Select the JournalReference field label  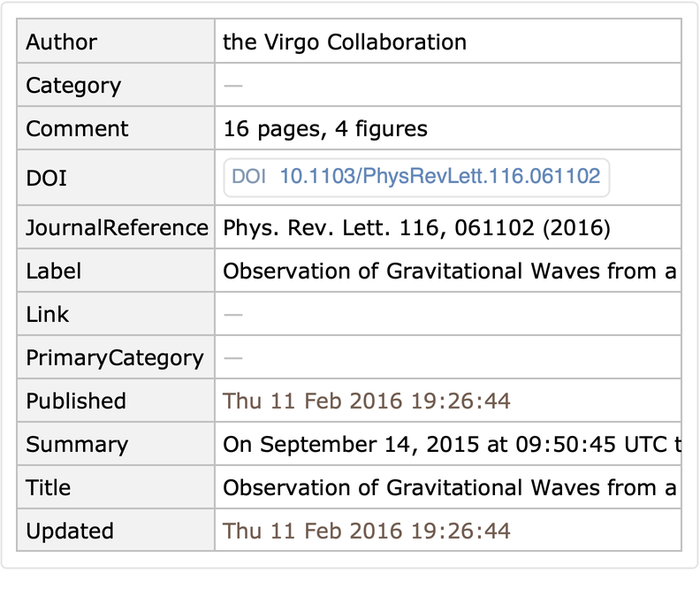(117, 228)
